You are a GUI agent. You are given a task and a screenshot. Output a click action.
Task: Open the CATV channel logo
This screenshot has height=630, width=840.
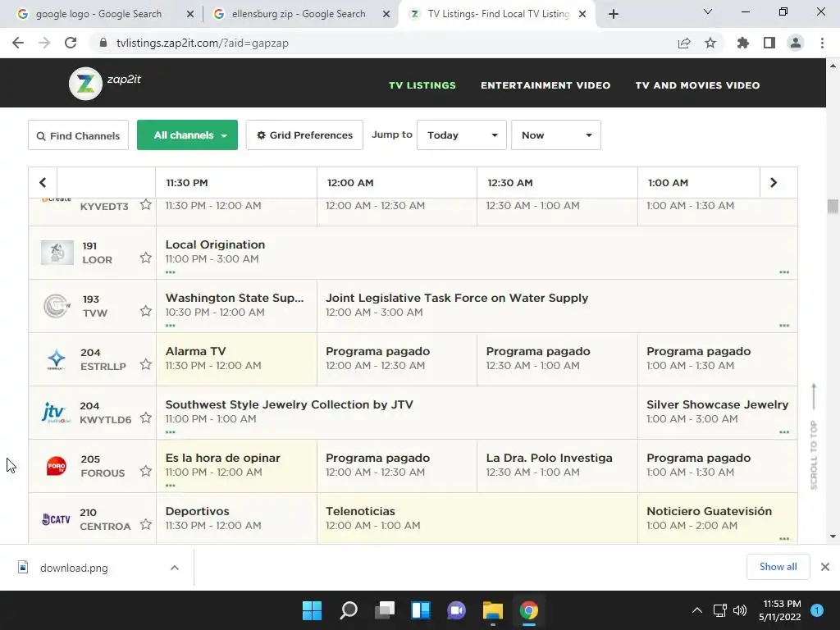57,519
